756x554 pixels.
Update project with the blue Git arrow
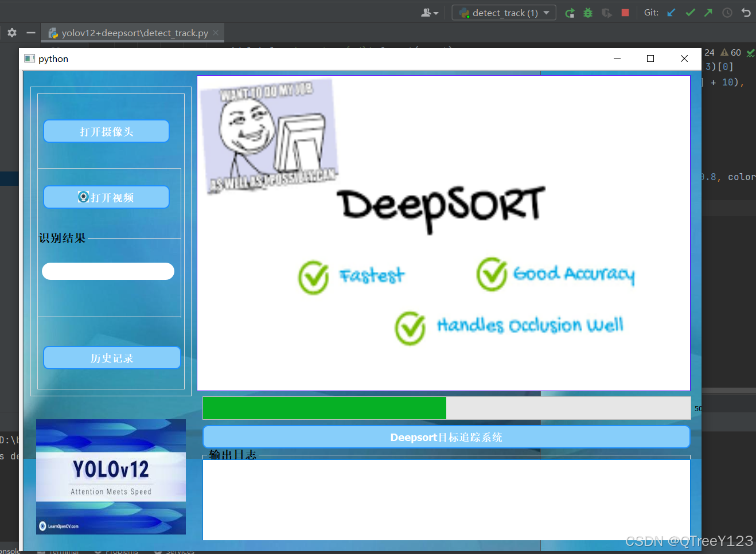point(671,13)
